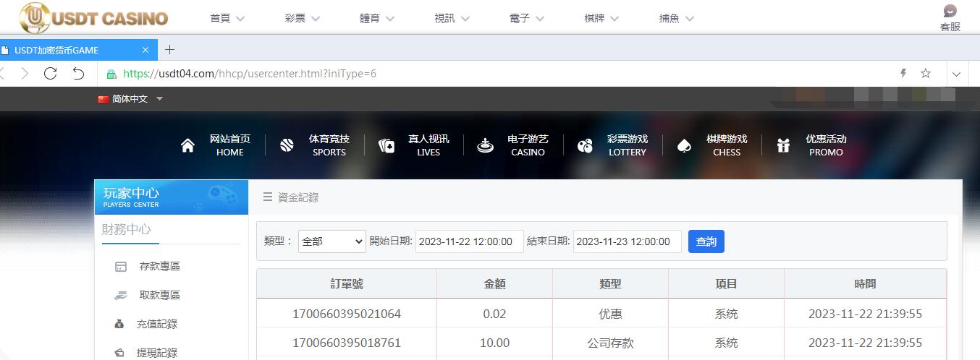Click the green padlock security icon
The height and width of the screenshot is (360, 980).
[x=111, y=74]
